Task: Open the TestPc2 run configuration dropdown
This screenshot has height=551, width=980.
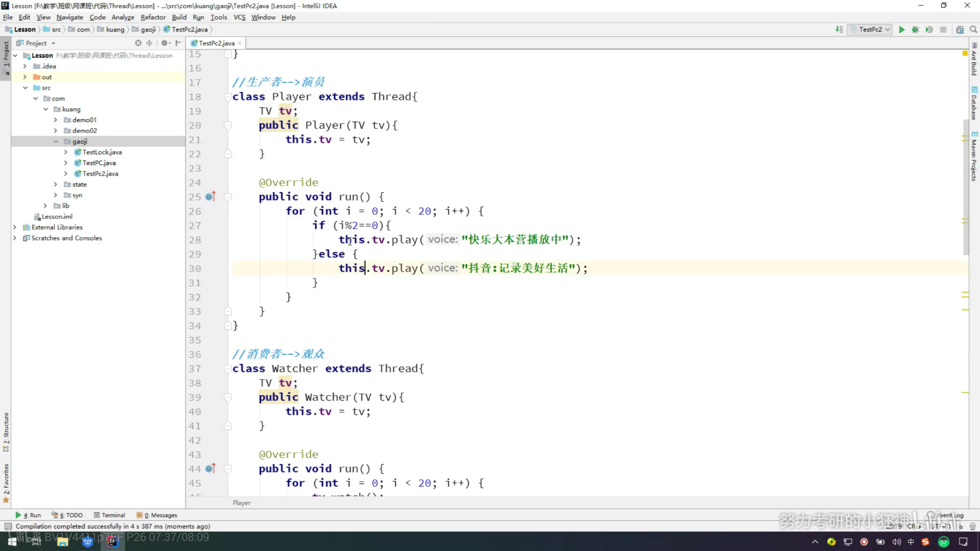Action: pyautogui.click(x=870, y=30)
